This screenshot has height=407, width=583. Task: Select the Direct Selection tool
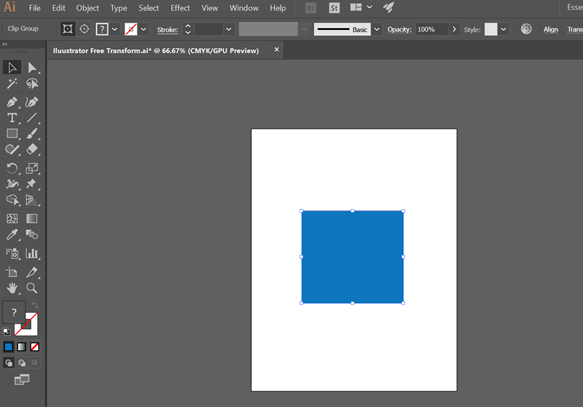pyautogui.click(x=32, y=68)
